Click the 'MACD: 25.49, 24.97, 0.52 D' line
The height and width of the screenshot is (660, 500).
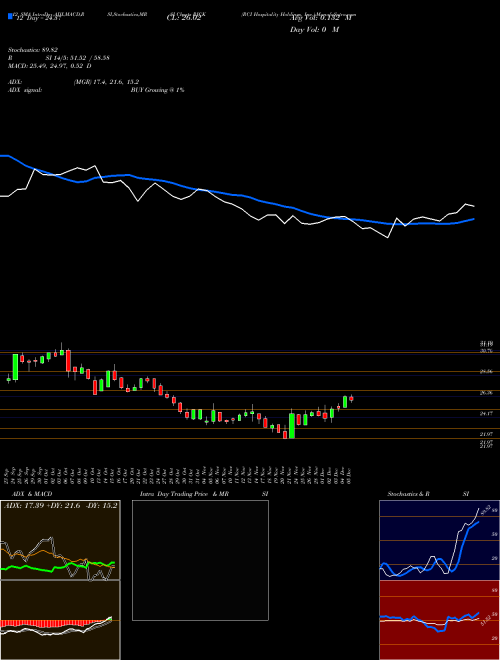point(50,66)
